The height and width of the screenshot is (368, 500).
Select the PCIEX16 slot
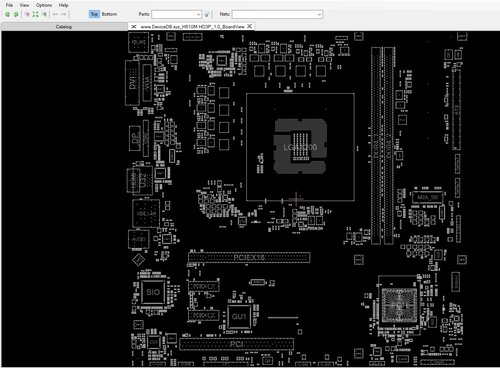(x=249, y=257)
